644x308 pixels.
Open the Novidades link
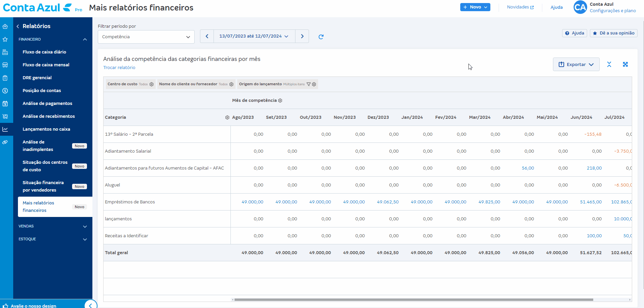(x=520, y=7)
